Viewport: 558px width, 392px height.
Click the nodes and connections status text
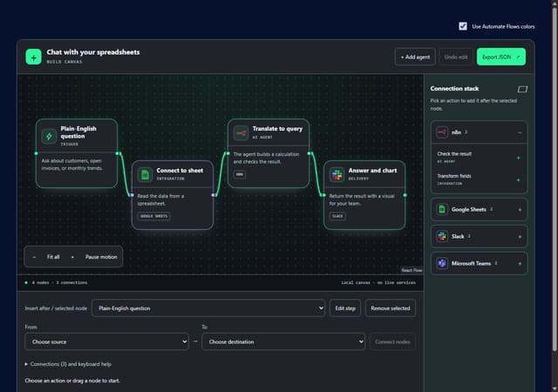tap(59, 282)
